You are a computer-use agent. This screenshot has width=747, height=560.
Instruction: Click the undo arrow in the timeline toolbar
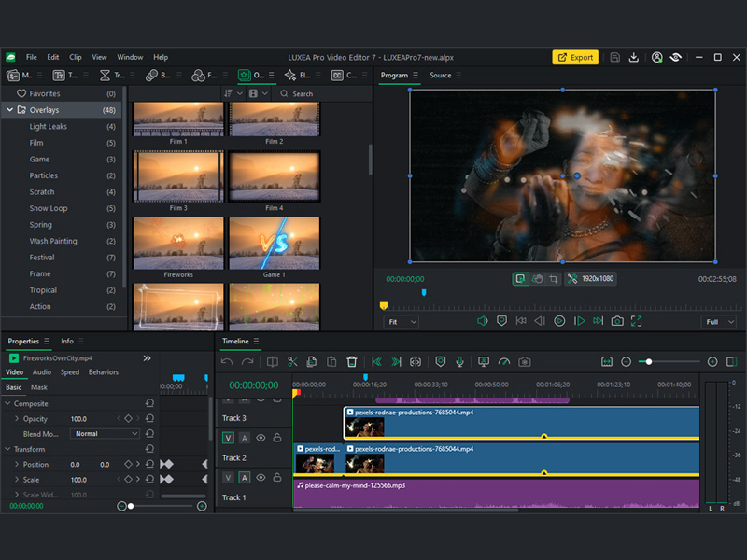tap(227, 362)
